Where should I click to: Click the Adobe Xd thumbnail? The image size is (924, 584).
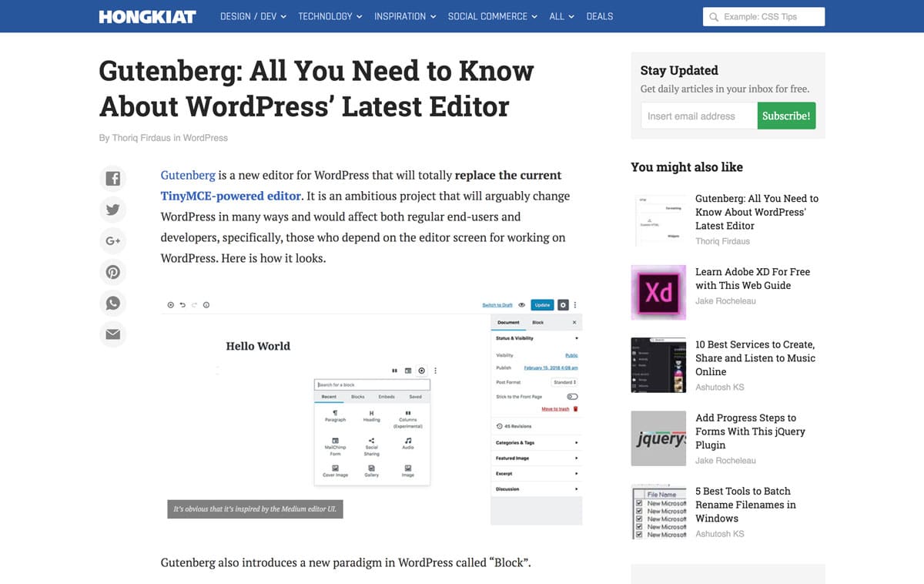pyautogui.click(x=658, y=292)
